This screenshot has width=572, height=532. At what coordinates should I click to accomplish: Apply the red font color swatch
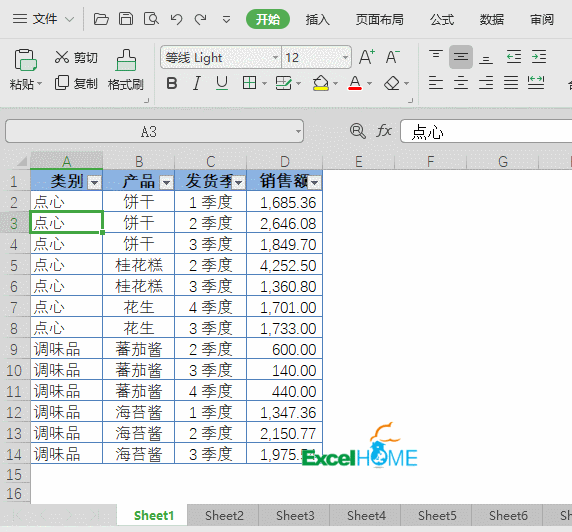[355, 84]
